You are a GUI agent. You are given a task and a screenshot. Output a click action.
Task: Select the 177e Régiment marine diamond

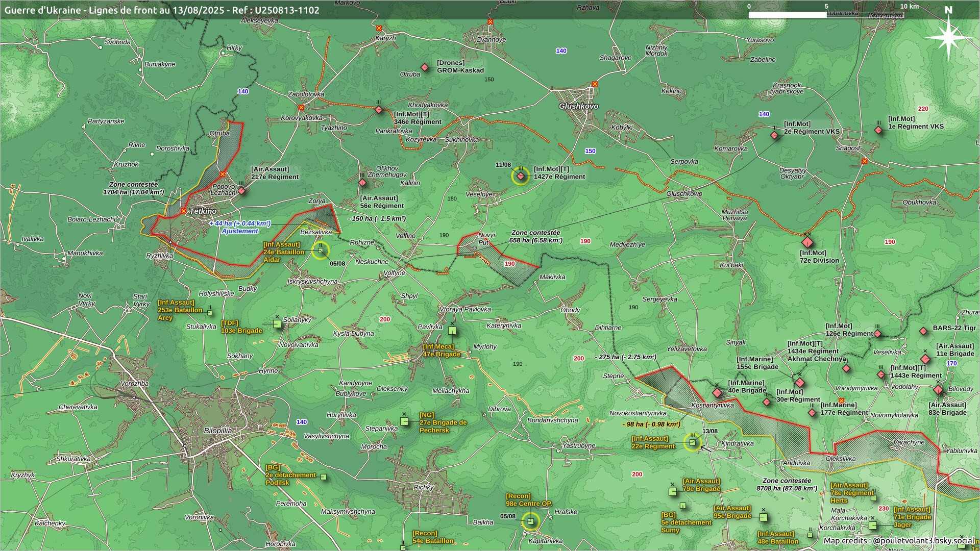812,412
